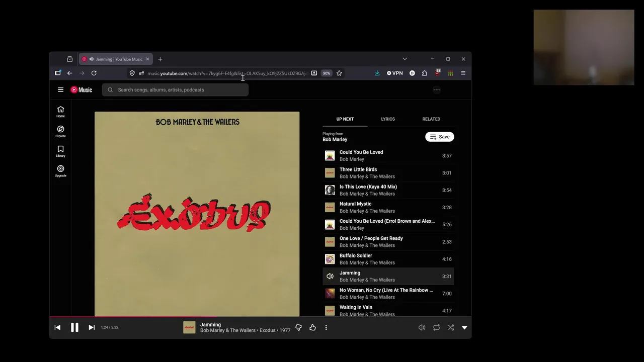Toggle shuffle mode
This screenshot has height=362, width=644.
coord(451,327)
